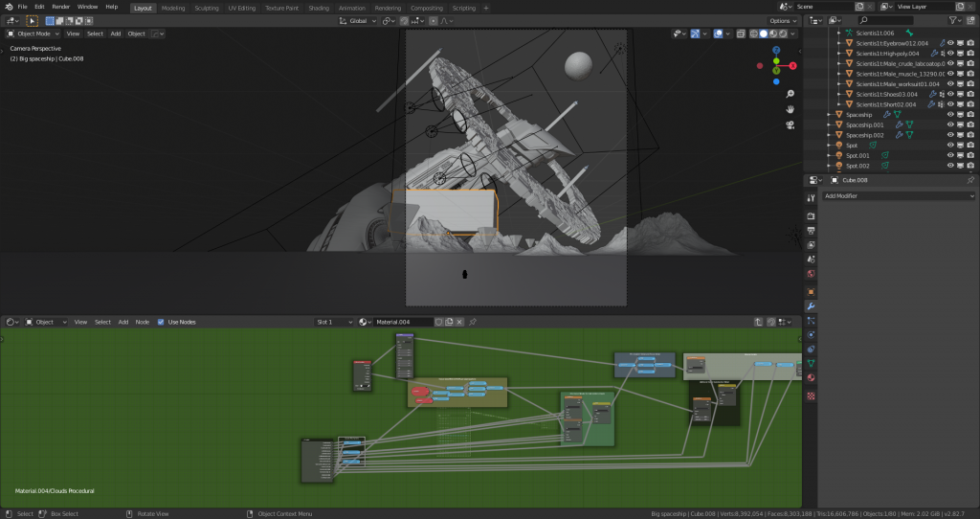Open the Render menu

[60, 7]
